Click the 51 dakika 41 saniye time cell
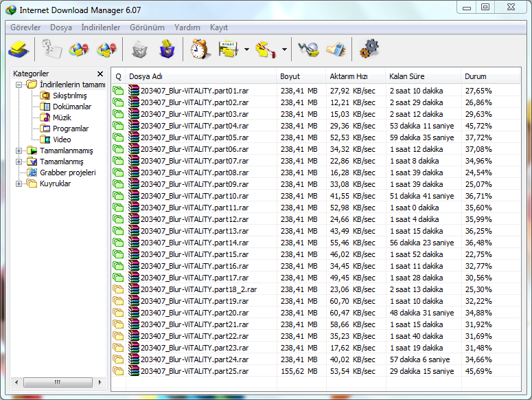Screen dimensions: 532x400 421,196
